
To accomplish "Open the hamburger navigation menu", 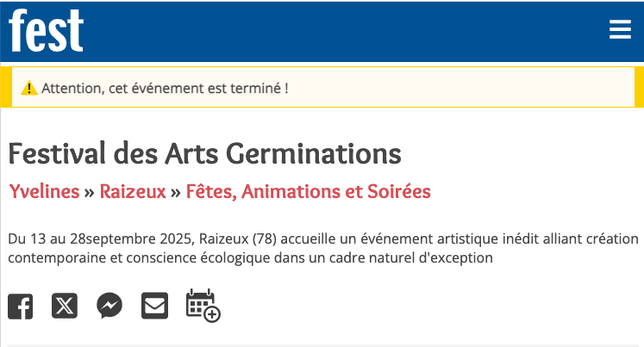I will [x=620, y=30].
